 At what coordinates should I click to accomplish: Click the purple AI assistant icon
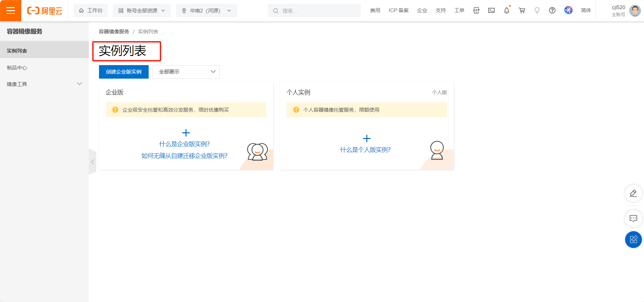coord(568,10)
